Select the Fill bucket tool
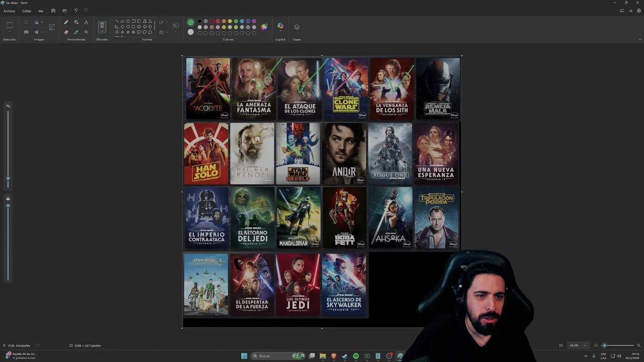644x362 pixels. coord(76,22)
